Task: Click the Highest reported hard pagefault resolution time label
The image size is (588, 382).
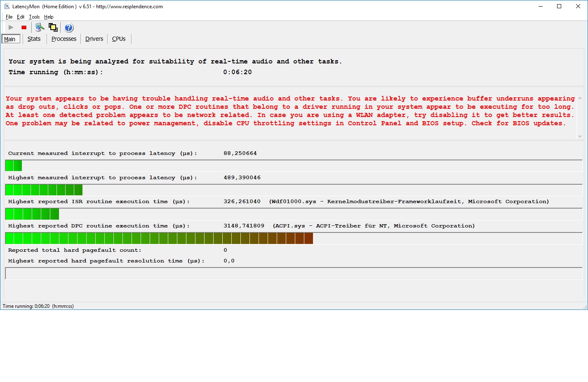Action: point(106,261)
